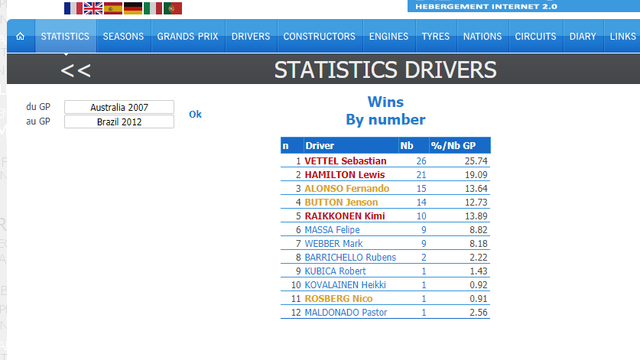Select the Portuguese flag language
Image resolution: width=640 pixels, height=360 pixels.
tap(173, 8)
